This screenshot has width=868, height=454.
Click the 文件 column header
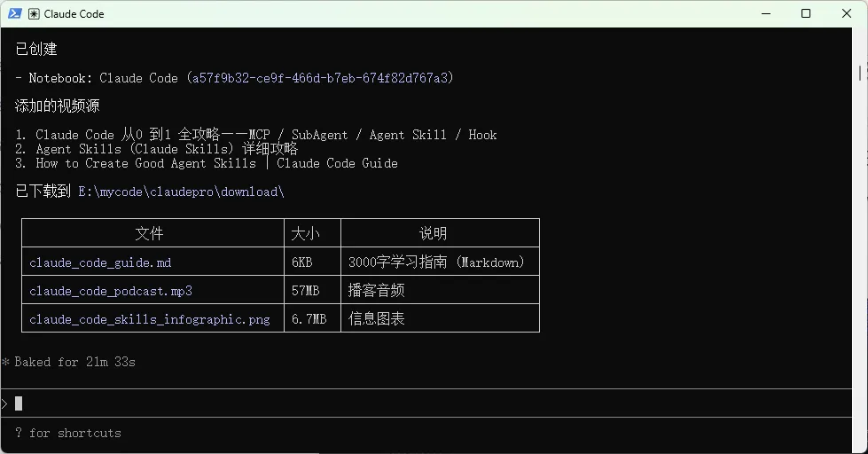click(x=149, y=233)
